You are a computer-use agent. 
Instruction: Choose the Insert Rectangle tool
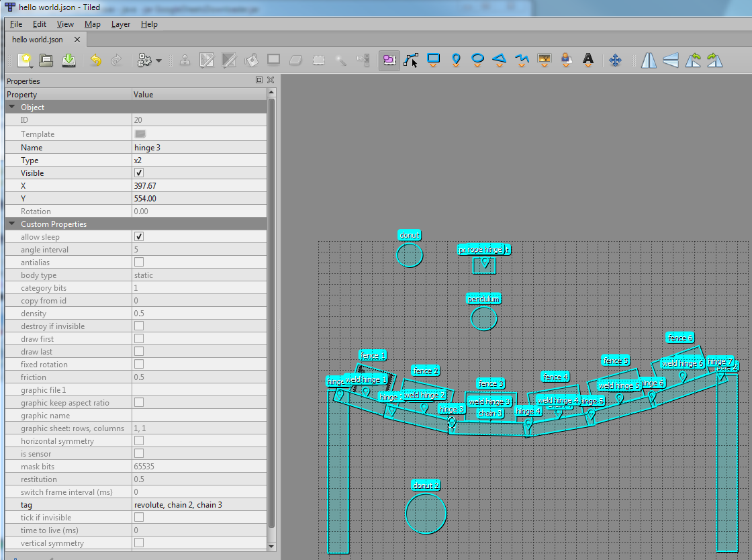(x=434, y=60)
